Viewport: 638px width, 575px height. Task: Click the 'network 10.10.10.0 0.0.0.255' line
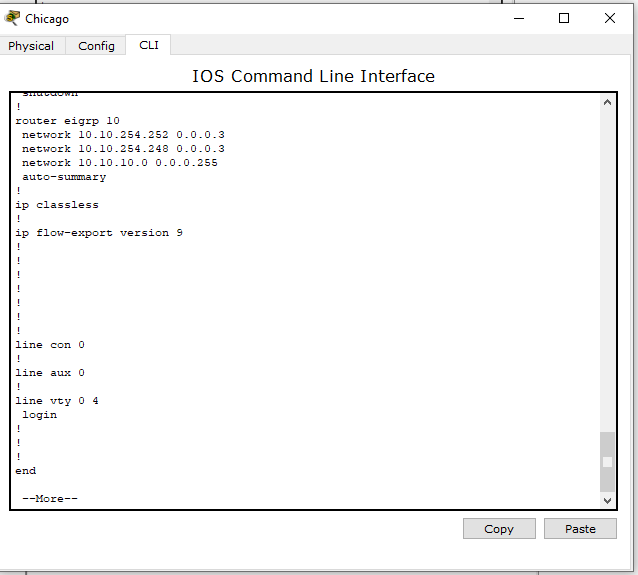tap(119, 162)
